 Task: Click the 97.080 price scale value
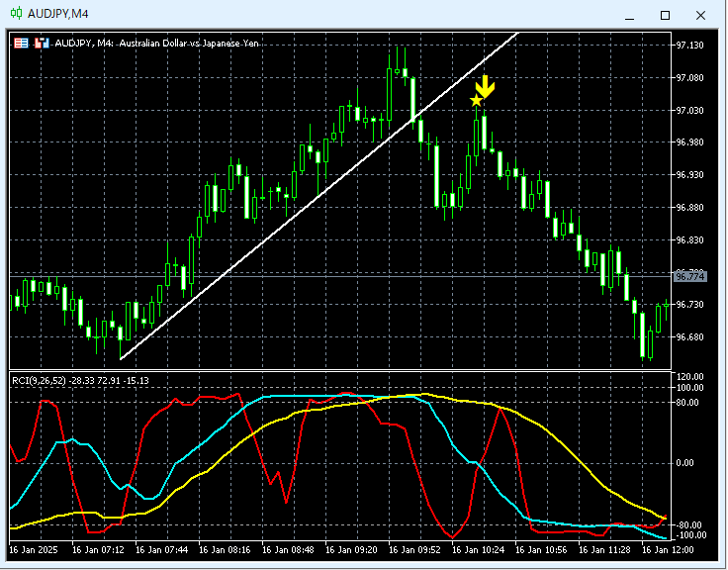pyautogui.click(x=689, y=77)
